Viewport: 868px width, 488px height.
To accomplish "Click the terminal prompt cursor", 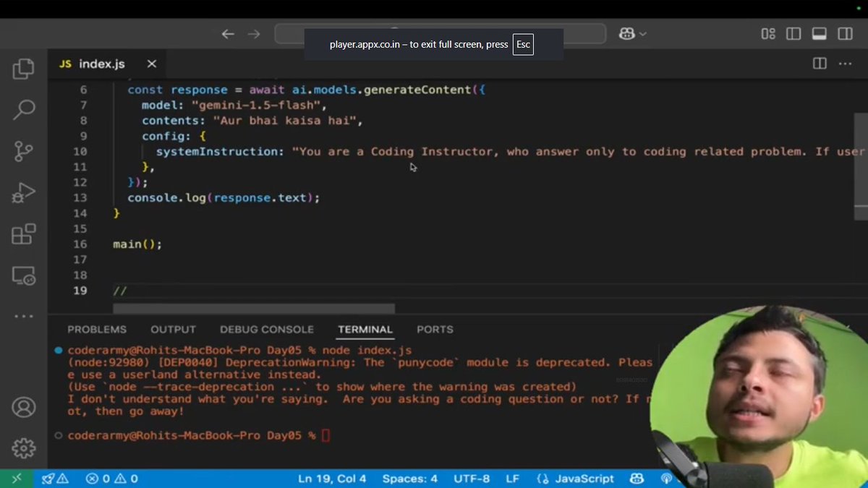I will point(325,435).
